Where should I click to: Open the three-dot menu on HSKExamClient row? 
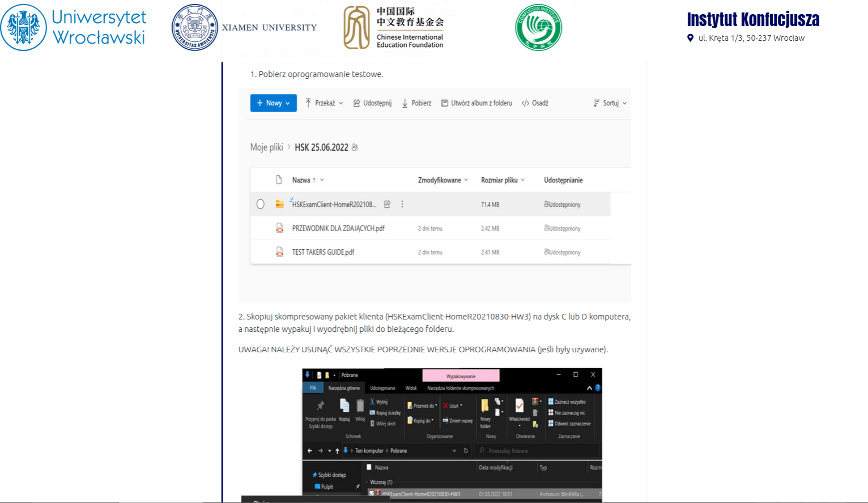(402, 204)
